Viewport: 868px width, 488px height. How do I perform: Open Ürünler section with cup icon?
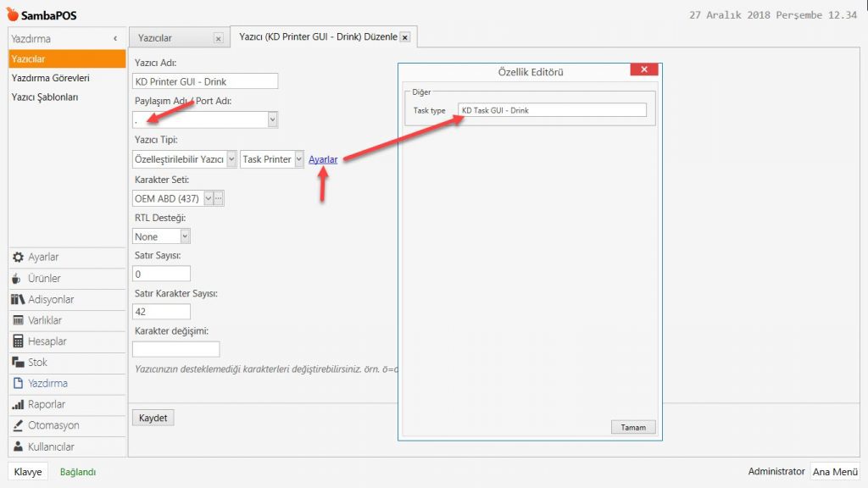point(44,278)
